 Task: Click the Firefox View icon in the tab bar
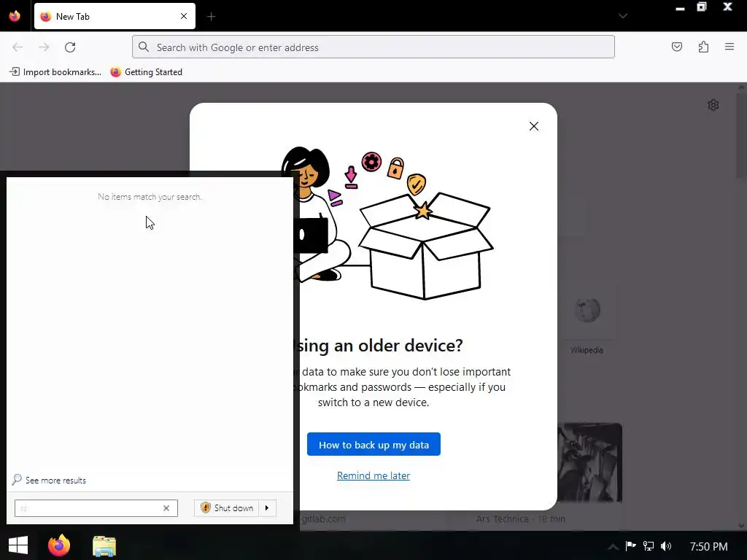[x=15, y=16]
